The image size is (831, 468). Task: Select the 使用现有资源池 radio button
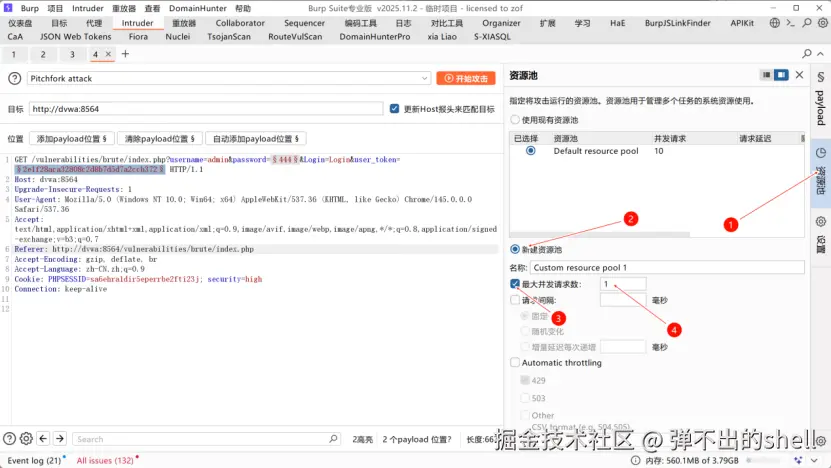(515, 119)
